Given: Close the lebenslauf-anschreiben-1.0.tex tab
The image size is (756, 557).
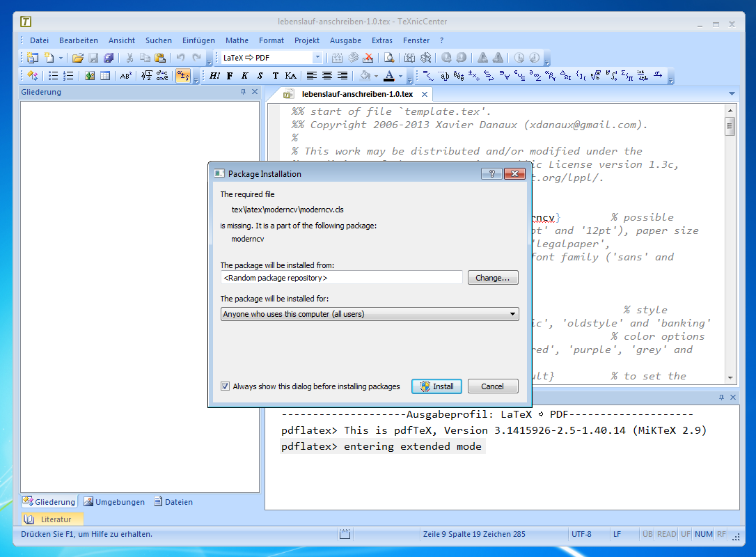Looking at the screenshot, I should point(424,94).
